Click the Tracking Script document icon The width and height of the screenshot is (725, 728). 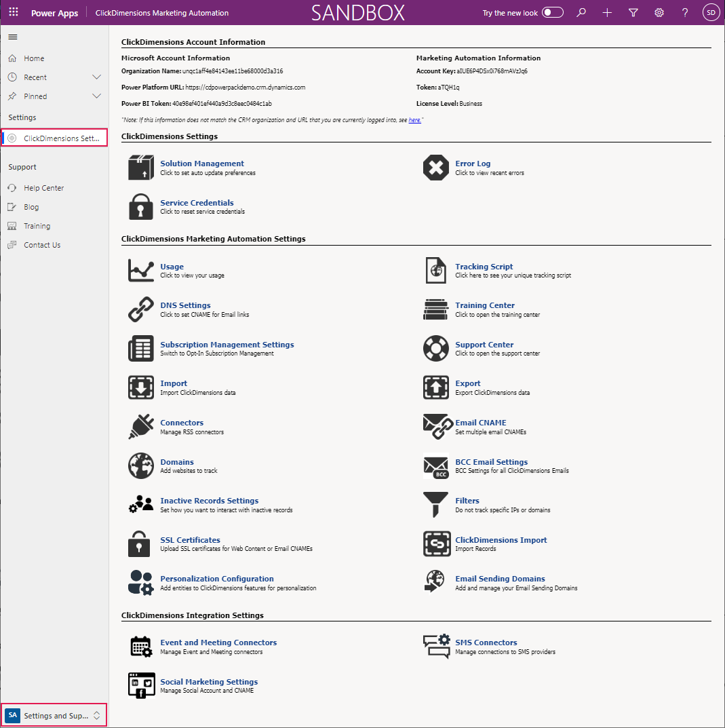[436, 270]
